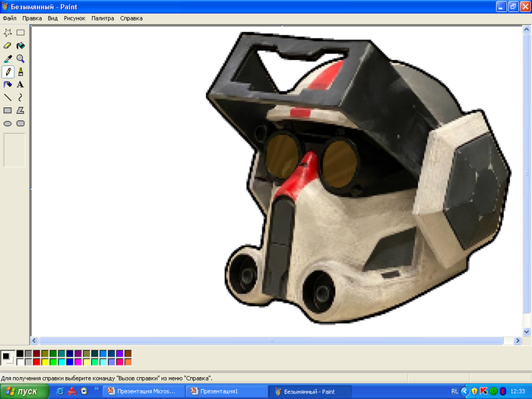Select the Magnifier zoom tool

coord(21,59)
